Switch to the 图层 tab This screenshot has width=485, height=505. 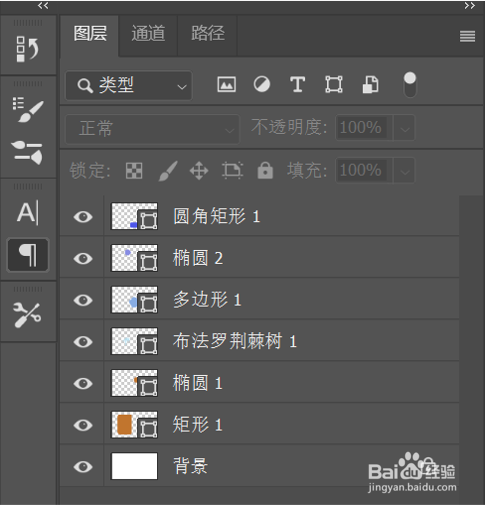coord(90,34)
